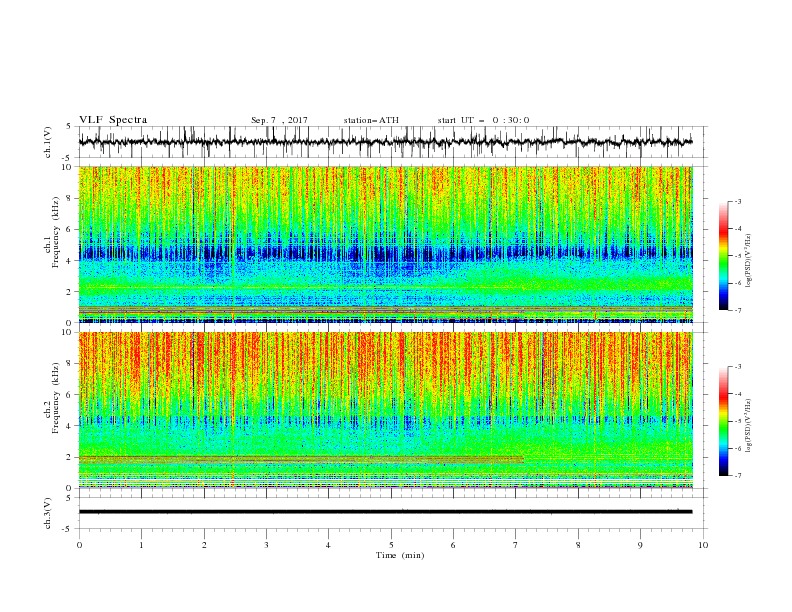Click the "station=ATH" label

point(371,120)
